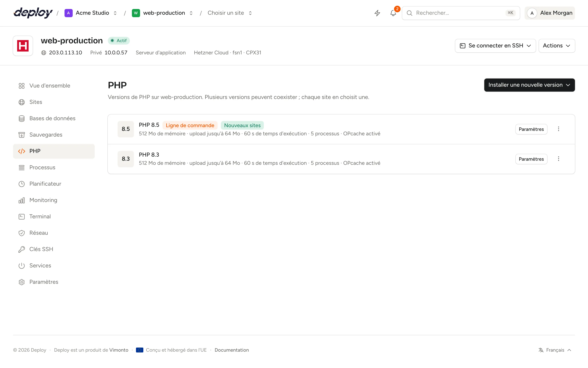Go to Réseau section

[54, 233]
